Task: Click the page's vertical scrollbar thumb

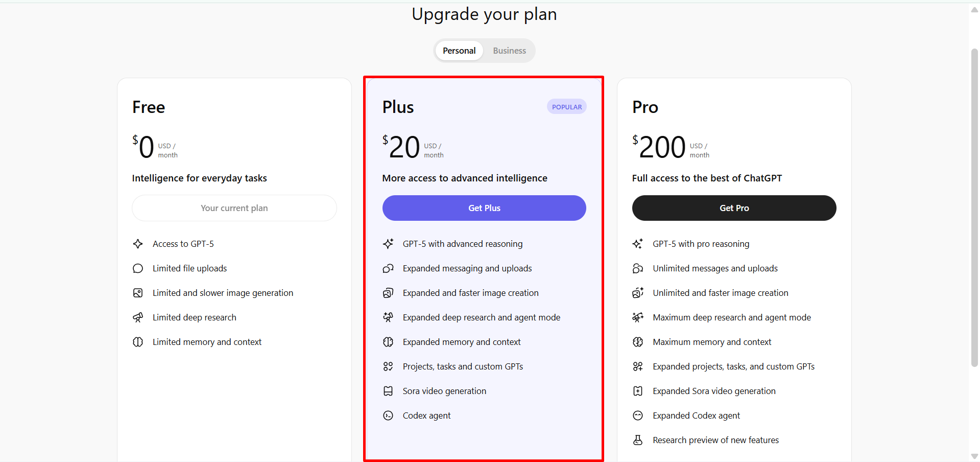Action: pos(974,204)
